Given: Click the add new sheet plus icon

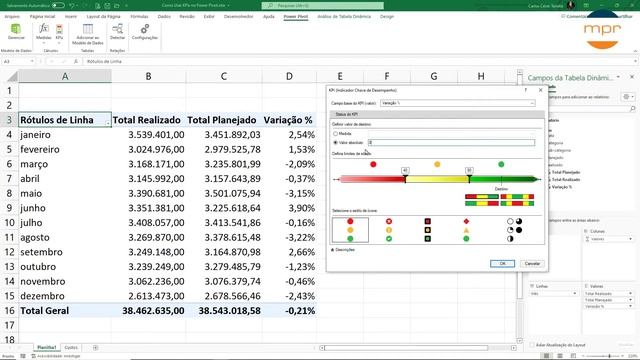Looking at the screenshot, I should pyautogui.click(x=96, y=347).
